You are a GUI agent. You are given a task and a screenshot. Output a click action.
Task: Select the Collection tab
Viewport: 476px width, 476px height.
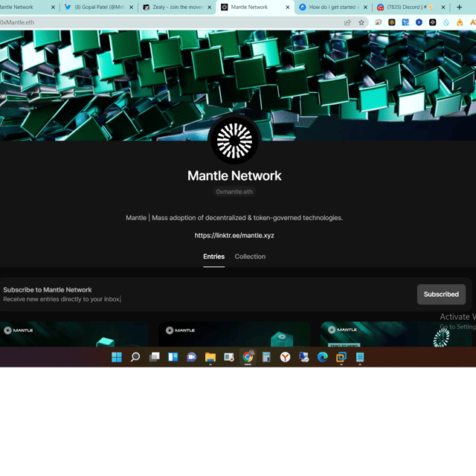[x=250, y=257]
